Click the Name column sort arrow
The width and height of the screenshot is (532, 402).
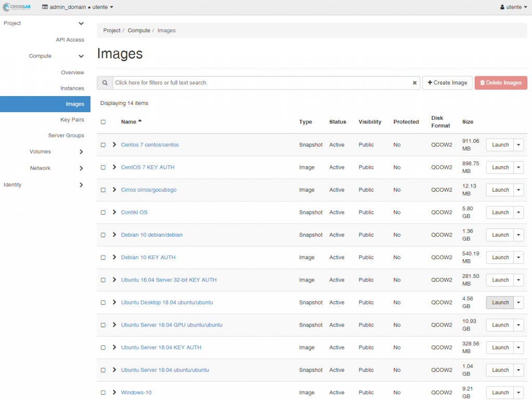click(140, 122)
